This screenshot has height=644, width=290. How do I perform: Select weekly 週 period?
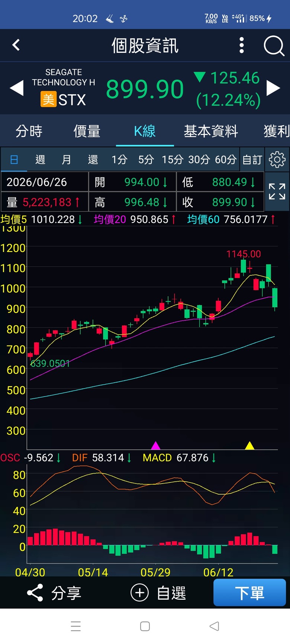click(x=40, y=160)
